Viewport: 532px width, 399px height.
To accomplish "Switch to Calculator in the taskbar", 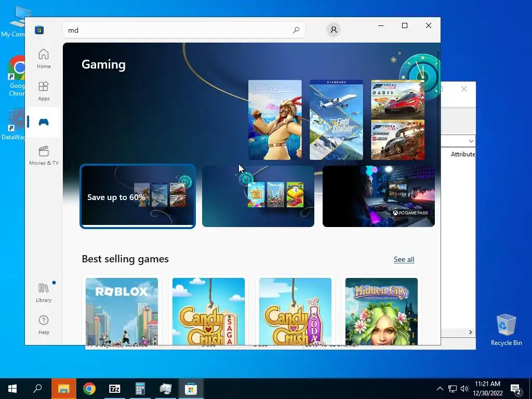I will (140, 389).
